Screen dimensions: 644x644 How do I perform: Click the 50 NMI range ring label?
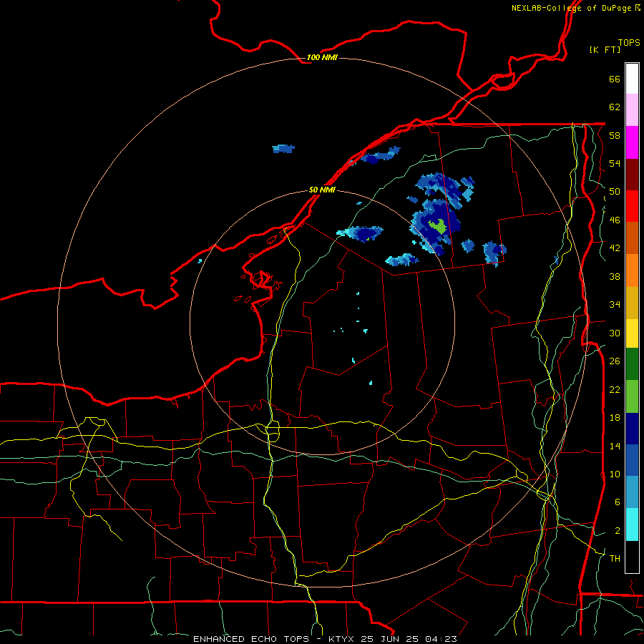click(x=322, y=190)
